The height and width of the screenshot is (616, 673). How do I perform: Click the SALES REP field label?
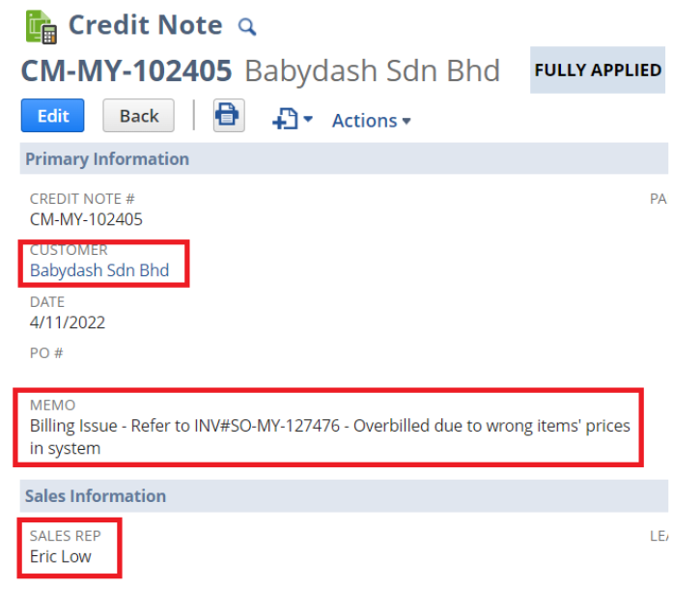[x=66, y=536]
